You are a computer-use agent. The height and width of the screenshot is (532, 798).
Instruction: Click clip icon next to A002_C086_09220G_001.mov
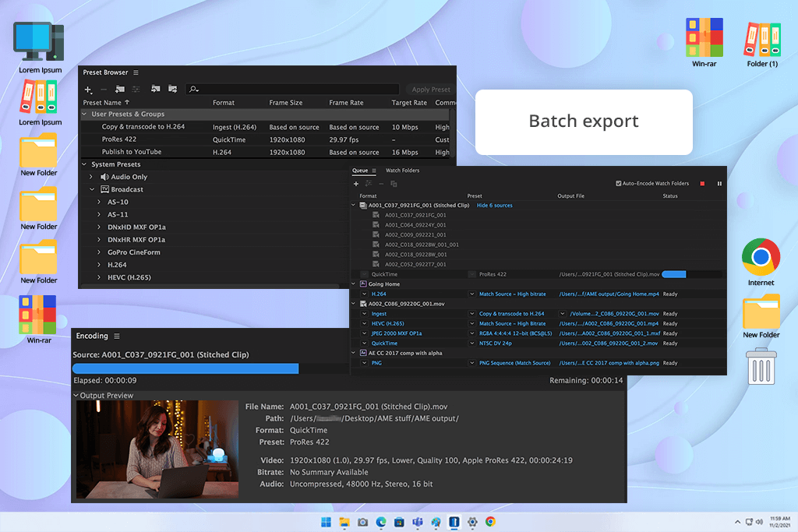[363, 304]
